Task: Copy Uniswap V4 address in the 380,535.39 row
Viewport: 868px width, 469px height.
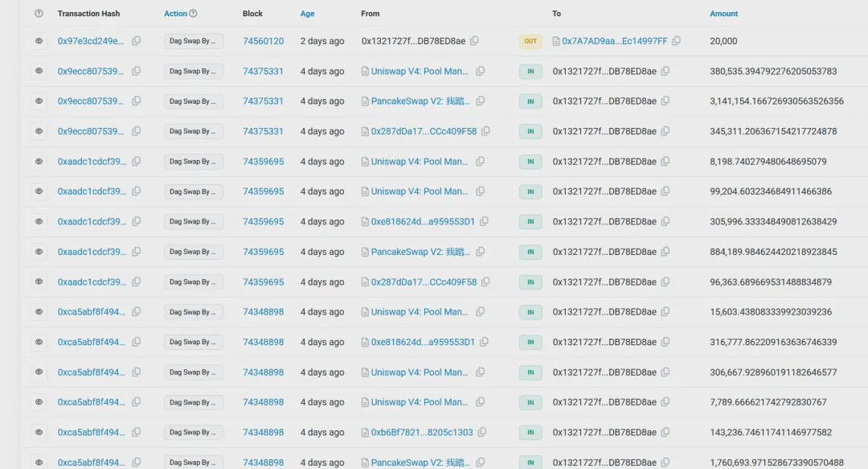Action: coord(481,71)
